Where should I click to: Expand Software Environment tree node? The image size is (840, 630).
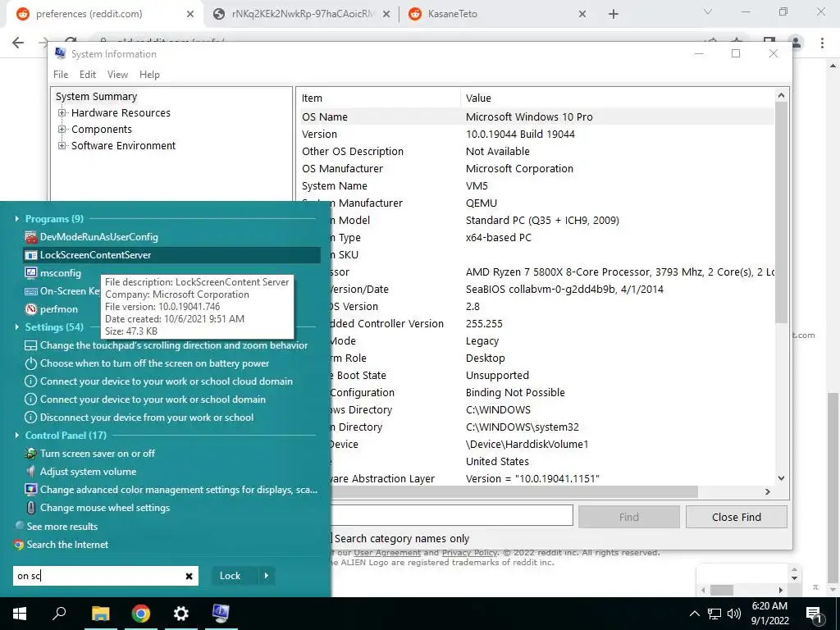coord(62,146)
